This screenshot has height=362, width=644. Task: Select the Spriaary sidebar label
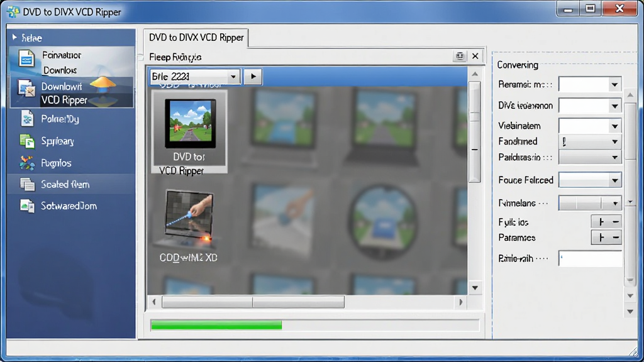pos(57,141)
